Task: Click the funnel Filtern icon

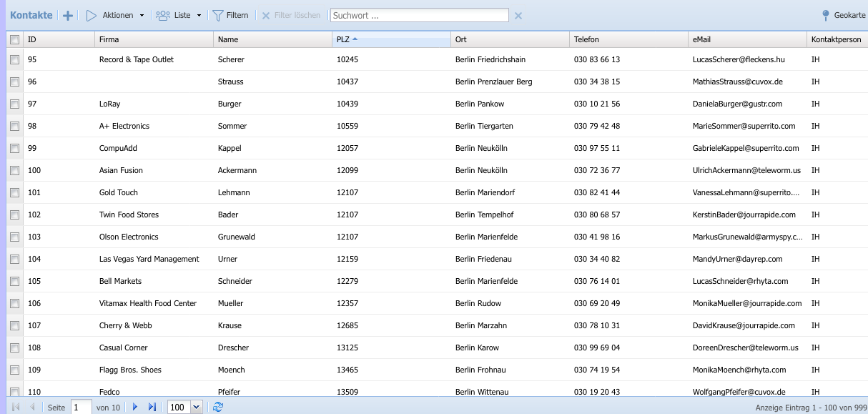Action: pos(218,15)
